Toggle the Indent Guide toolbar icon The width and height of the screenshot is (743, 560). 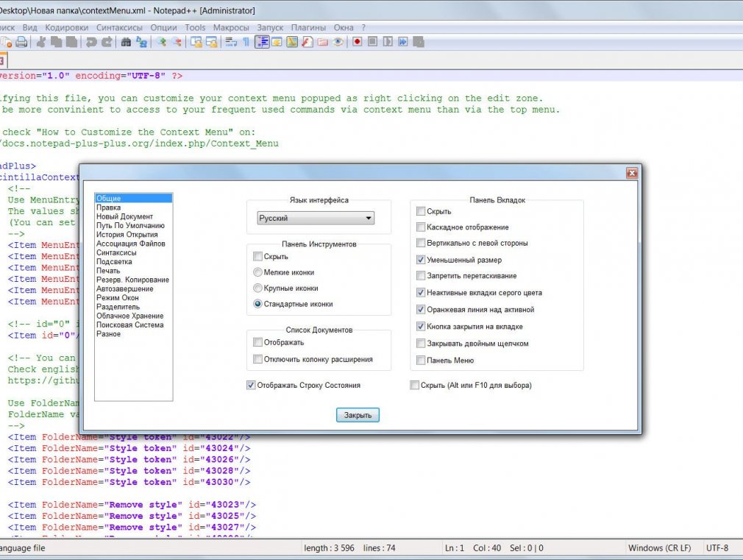(x=262, y=42)
